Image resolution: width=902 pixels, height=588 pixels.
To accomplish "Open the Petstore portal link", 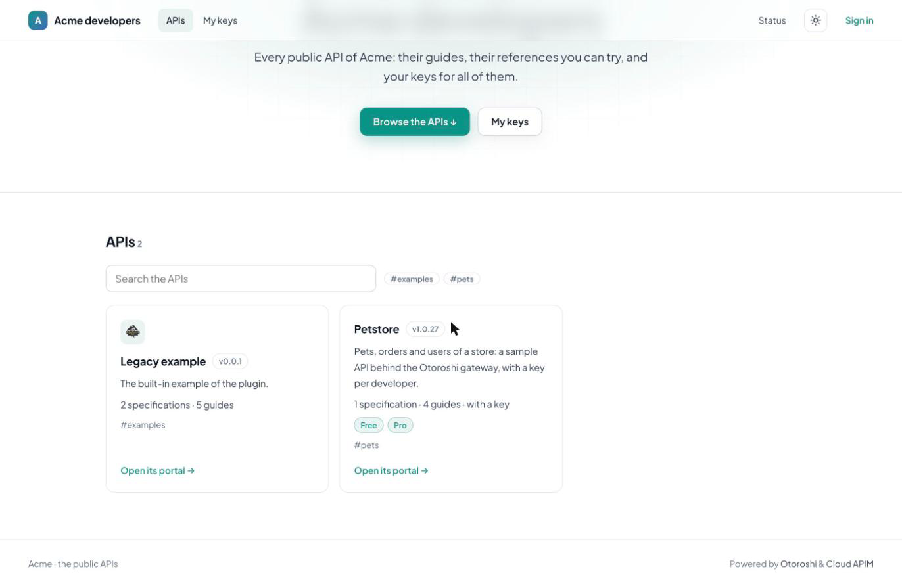I will pos(391,470).
